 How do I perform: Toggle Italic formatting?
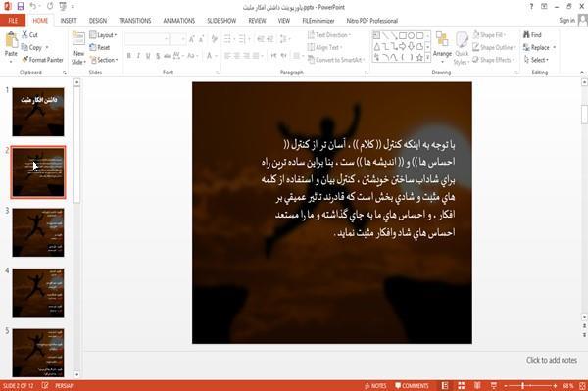[x=138, y=56]
